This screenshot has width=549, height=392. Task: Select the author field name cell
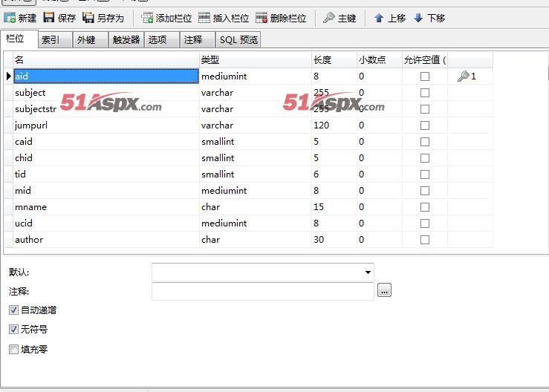click(x=106, y=239)
